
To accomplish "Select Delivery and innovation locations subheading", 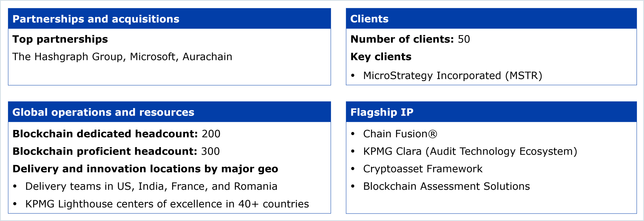I will 145,169.
